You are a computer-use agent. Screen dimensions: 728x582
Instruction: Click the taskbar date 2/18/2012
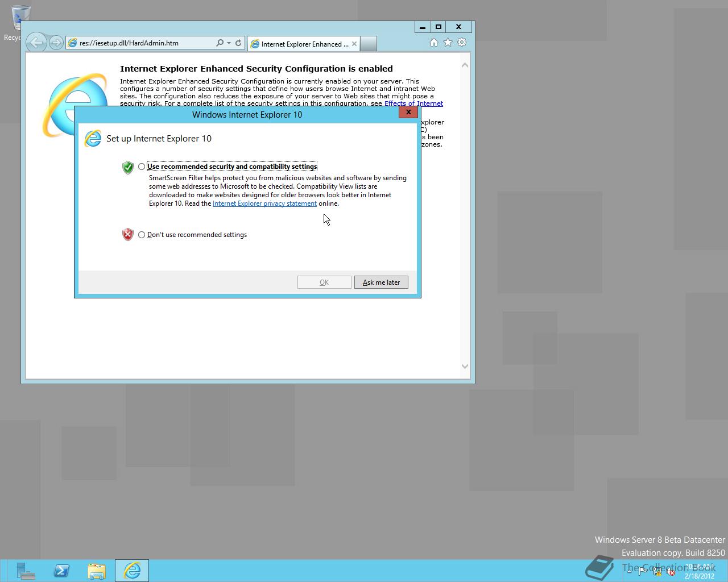coord(698,576)
